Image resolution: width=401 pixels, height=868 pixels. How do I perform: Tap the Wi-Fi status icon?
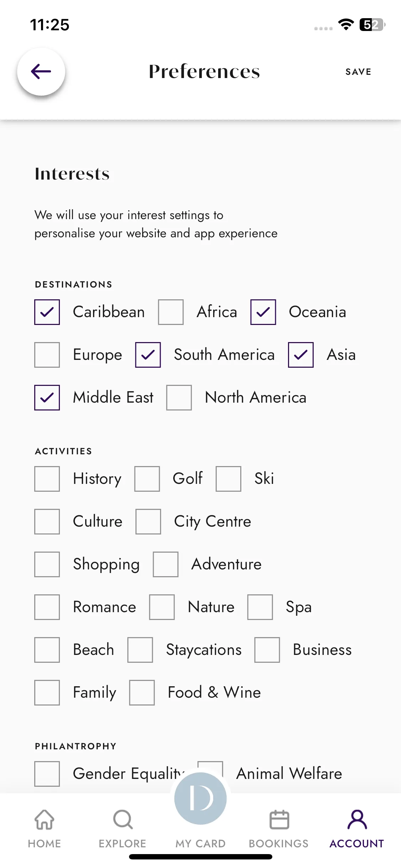click(346, 25)
